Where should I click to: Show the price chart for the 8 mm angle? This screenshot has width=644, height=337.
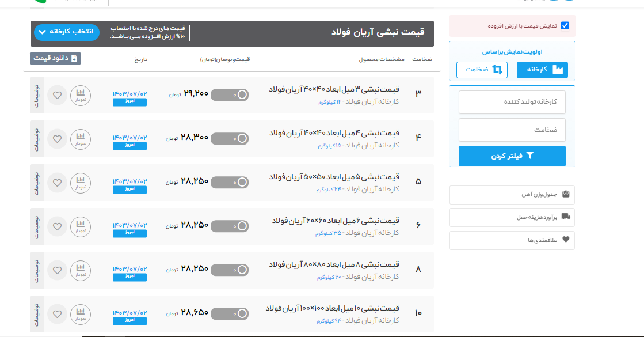81,270
